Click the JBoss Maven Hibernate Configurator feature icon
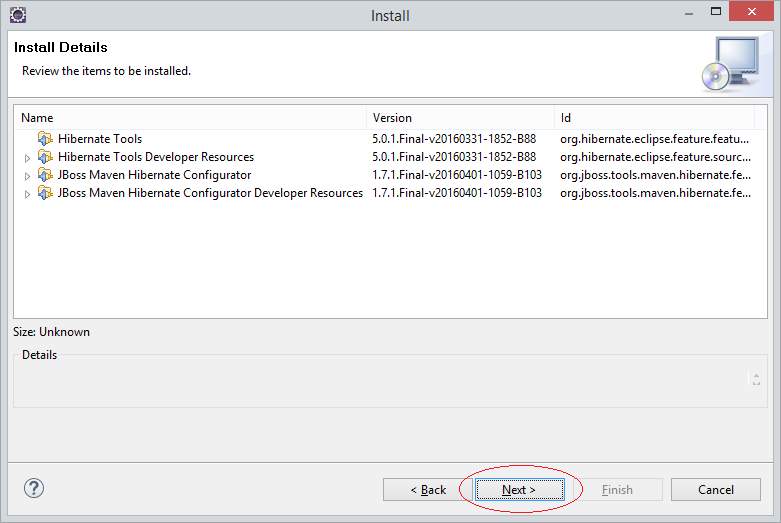 (45, 175)
